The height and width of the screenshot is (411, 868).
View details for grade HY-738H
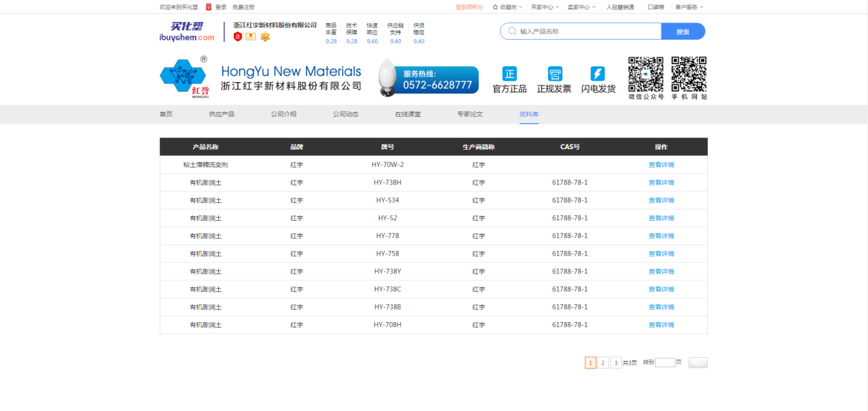(x=661, y=183)
